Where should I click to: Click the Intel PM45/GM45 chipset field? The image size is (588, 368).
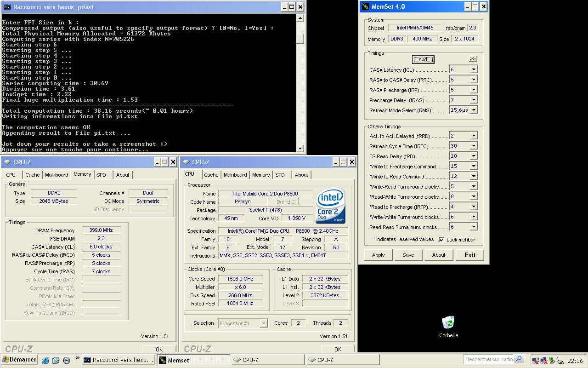point(415,28)
